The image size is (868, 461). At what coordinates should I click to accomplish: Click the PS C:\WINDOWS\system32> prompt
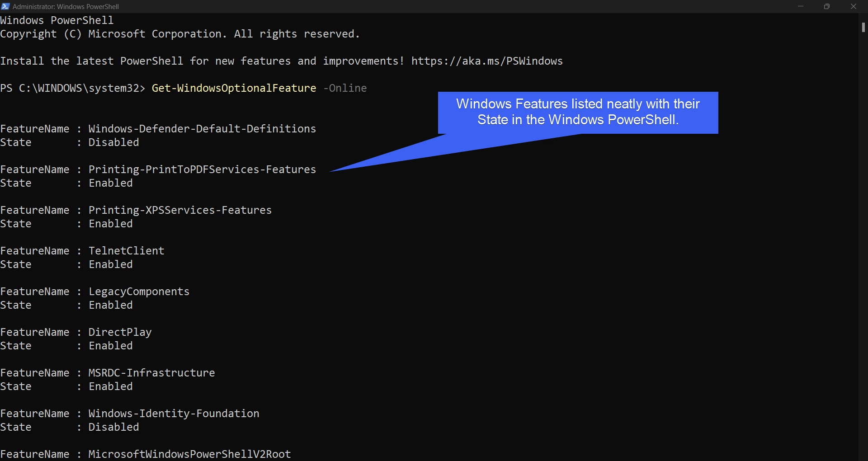click(x=72, y=88)
